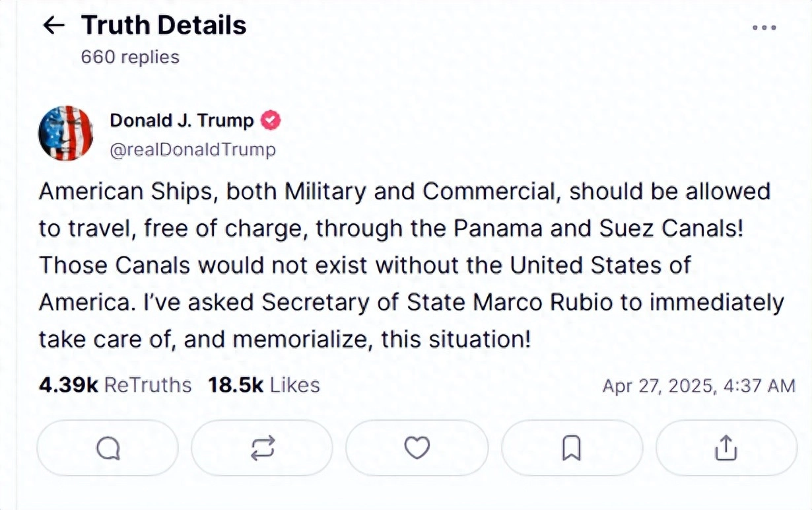Screen dimensions: 812x510
Task: Open Donald J. Trump's profile name
Action: coord(182,120)
